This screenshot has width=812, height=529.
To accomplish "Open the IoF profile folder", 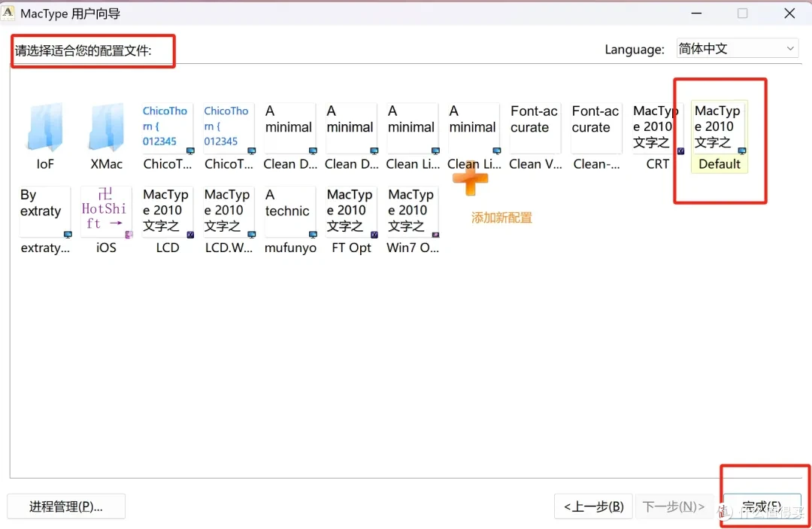I will pyautogui.click(x=45, y=137).
